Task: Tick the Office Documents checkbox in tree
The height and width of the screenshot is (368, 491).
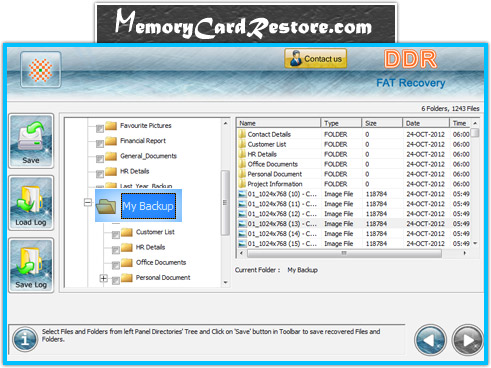Action: point(116,265)
